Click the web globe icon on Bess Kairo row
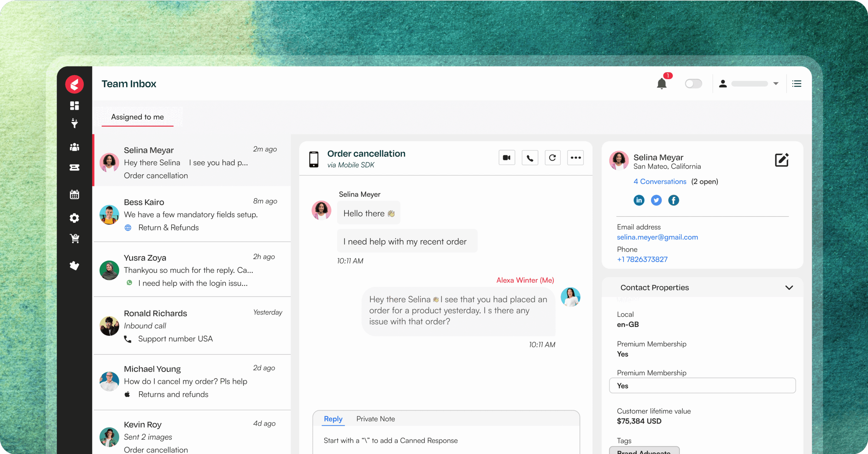The image size is (868, 454). (128, 228)
